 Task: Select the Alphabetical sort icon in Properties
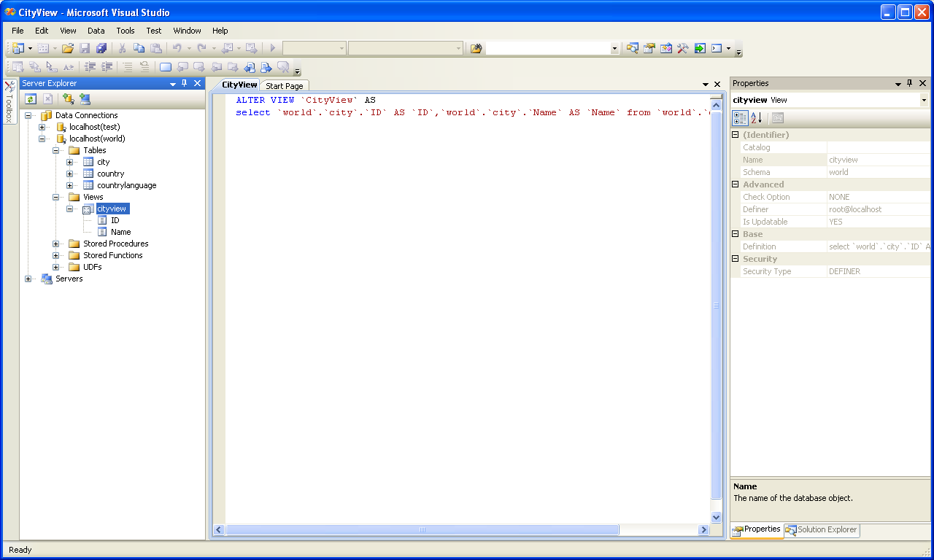coord(754,117)
